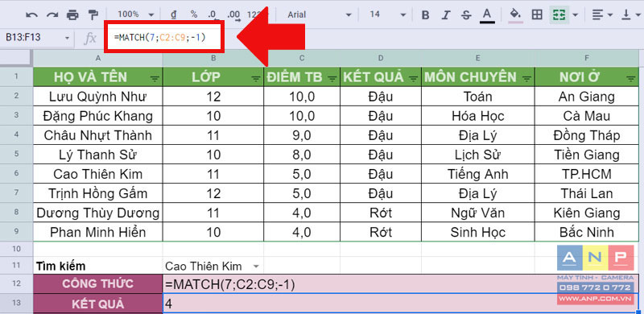Viewport: 644px width, 314px height.
Task: Select the cell Lưu Quỳnh Như
Action: 97,97
